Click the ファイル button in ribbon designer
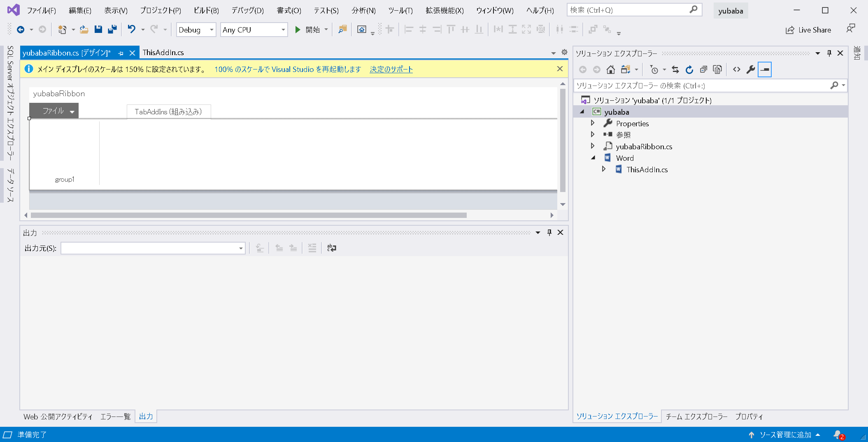Image resolution: width=868 pixels, height=442 pixels. [54, 111]
